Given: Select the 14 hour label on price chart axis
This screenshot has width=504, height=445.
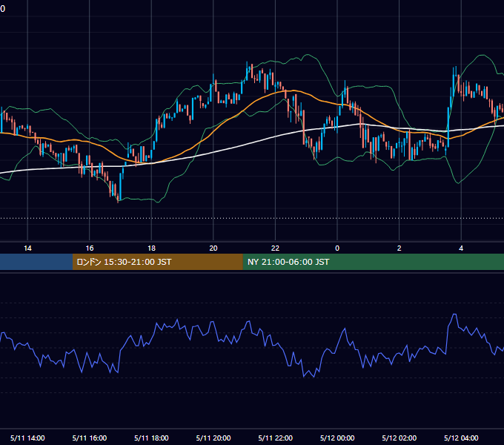Looking at the screenshot, I should tap(27, 248).
